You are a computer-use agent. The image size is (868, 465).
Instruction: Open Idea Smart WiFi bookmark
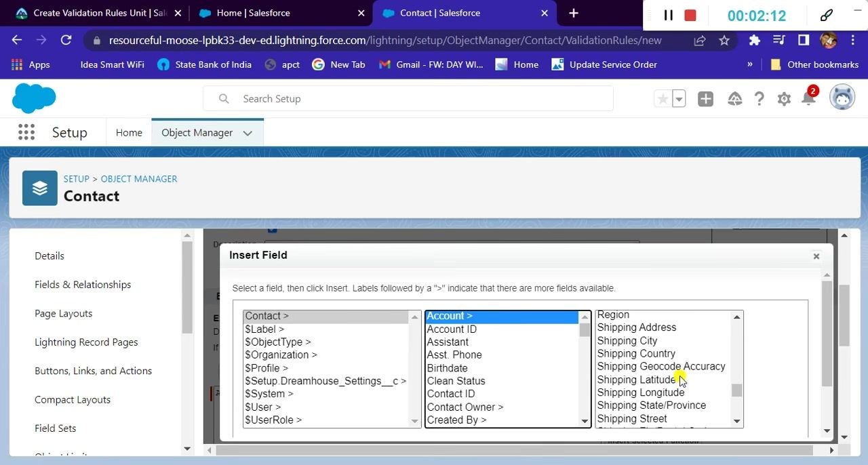coord(112,64)
